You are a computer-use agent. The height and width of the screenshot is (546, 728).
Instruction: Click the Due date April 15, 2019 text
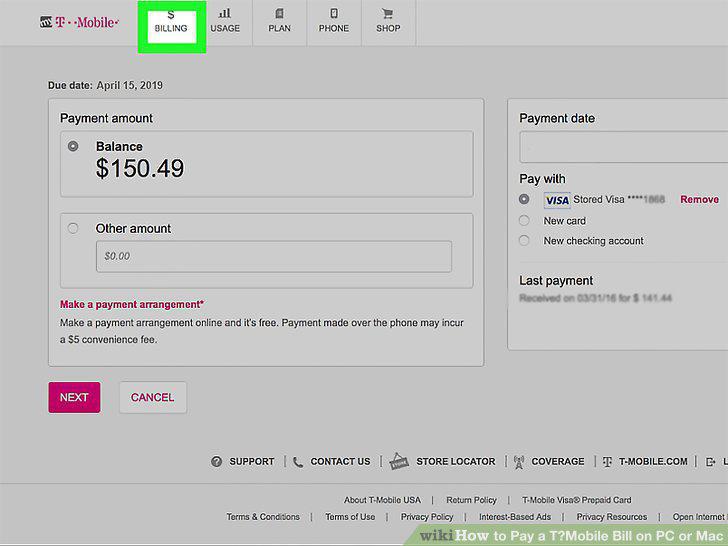pyautogui.click(x=105, y=85)
